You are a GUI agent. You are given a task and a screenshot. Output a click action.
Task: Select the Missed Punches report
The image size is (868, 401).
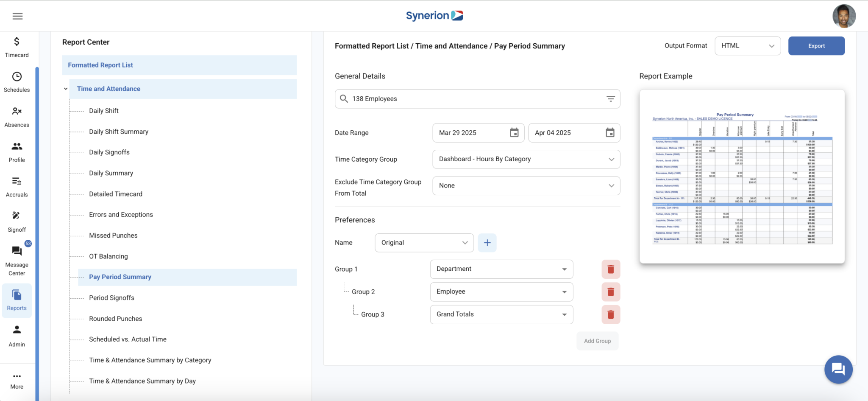[113, 235]
